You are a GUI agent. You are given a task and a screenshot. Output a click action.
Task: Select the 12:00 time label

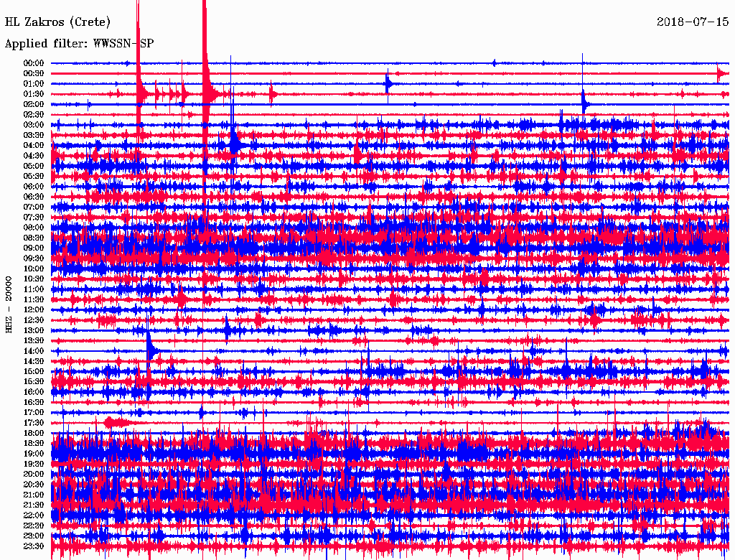point(34,310)
